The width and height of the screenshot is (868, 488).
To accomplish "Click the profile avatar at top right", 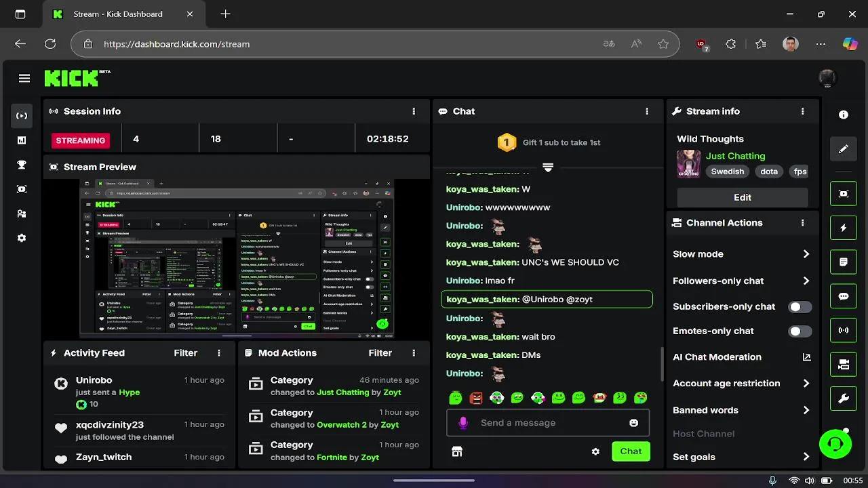I will coord(827,79).
